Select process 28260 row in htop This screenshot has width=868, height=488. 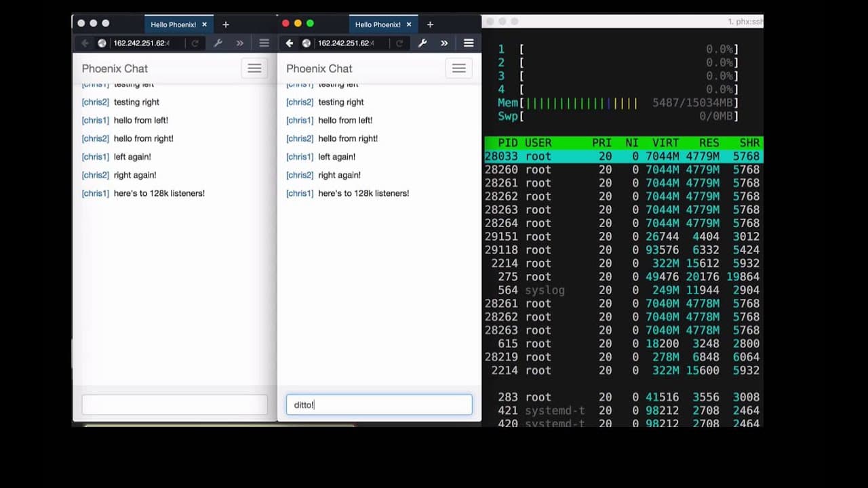[624, 169]
